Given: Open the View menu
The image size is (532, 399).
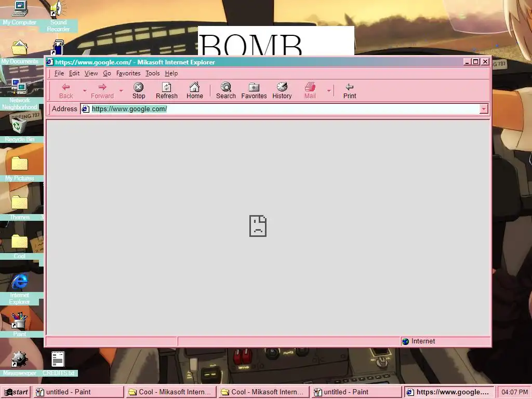Looking at the screenshot, I should (x=91, y=73).
